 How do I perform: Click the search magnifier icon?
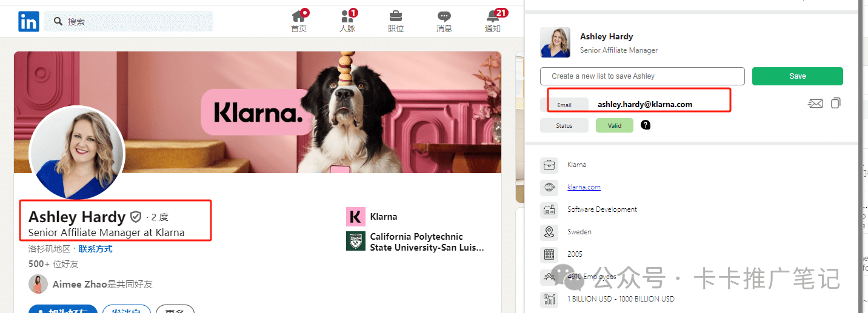coord(58,21)
